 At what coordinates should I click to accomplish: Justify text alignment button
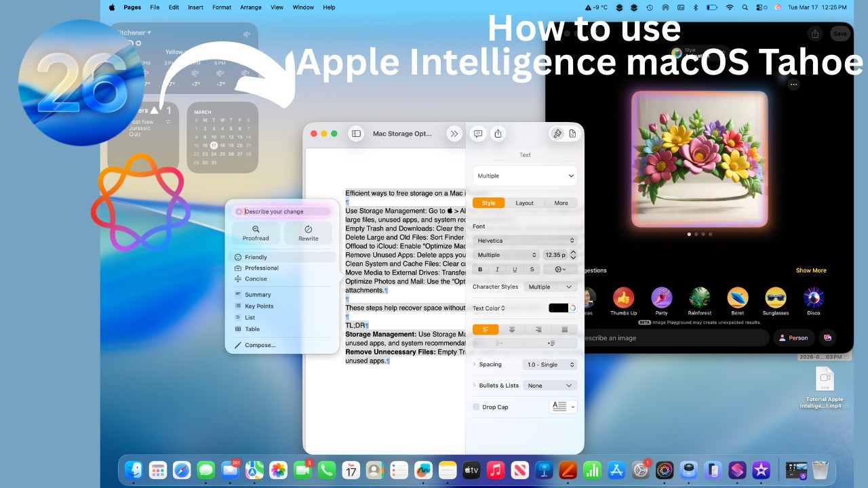pos(564,329)
